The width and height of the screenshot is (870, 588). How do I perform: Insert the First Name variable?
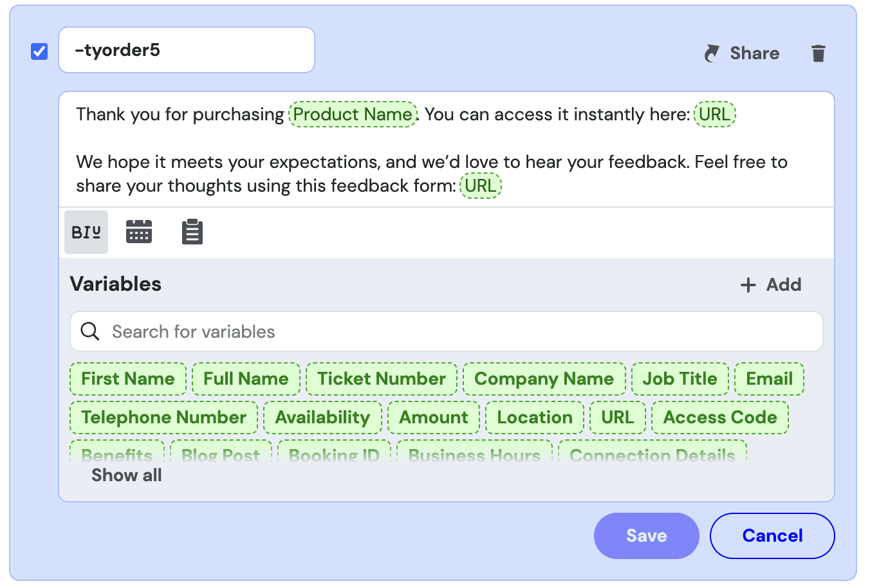[x=128, y=379]
